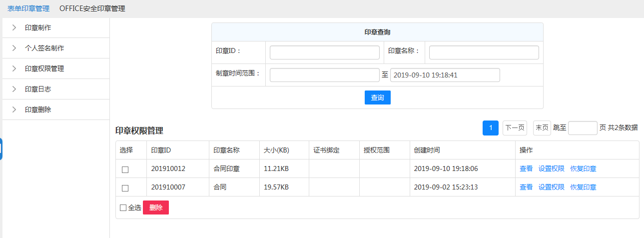This screenshot has height=238, width=644.
Task: Expand the 印章制作 sidebar chevron
Action: click(14, 27)
